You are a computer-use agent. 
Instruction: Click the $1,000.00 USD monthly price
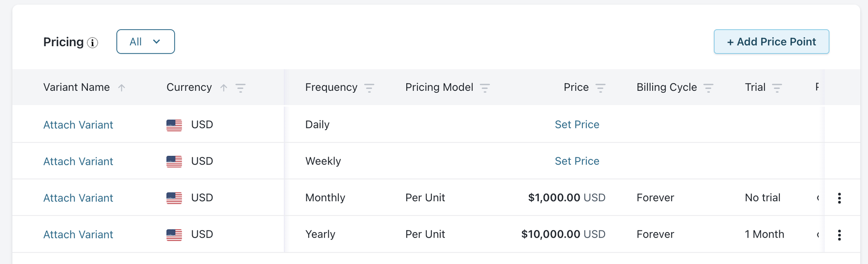click(566, 198)
